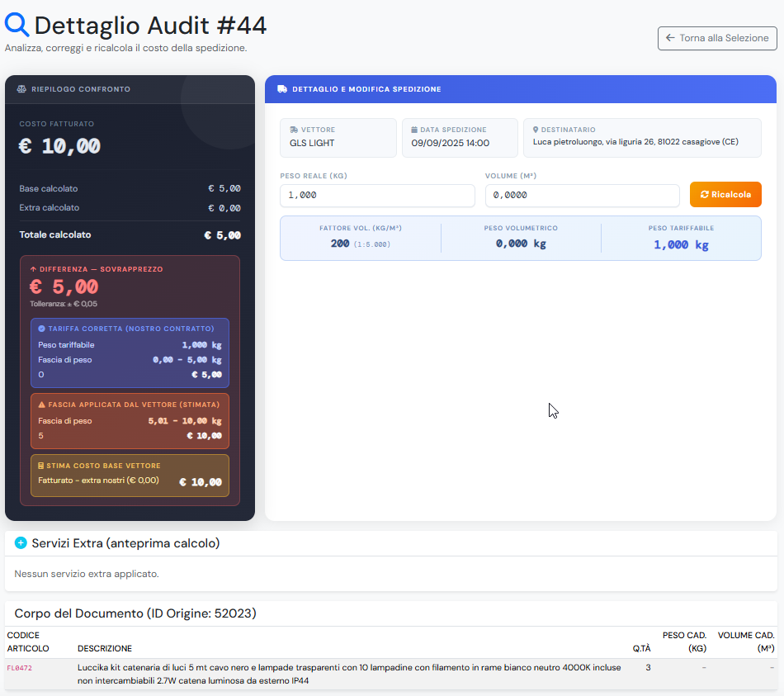Focus the Volume (M³) input field
Screen dimensions: 784x696
tap(582, 196)
